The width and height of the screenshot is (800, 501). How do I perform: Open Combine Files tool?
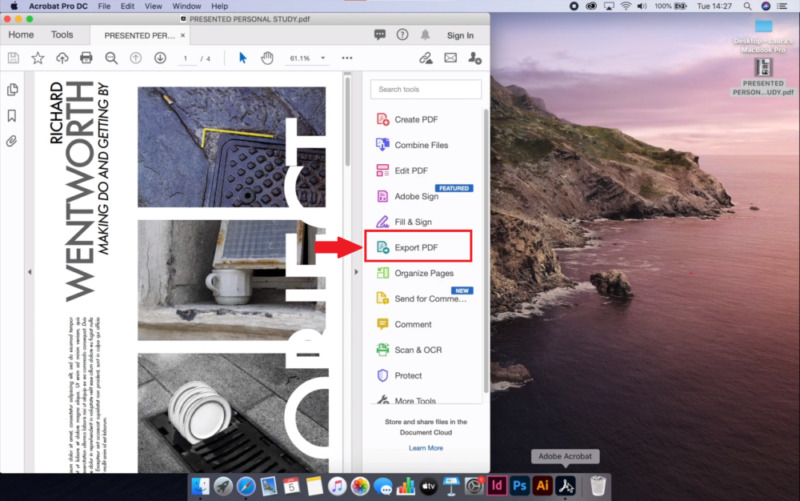click(x=420, y=145)
